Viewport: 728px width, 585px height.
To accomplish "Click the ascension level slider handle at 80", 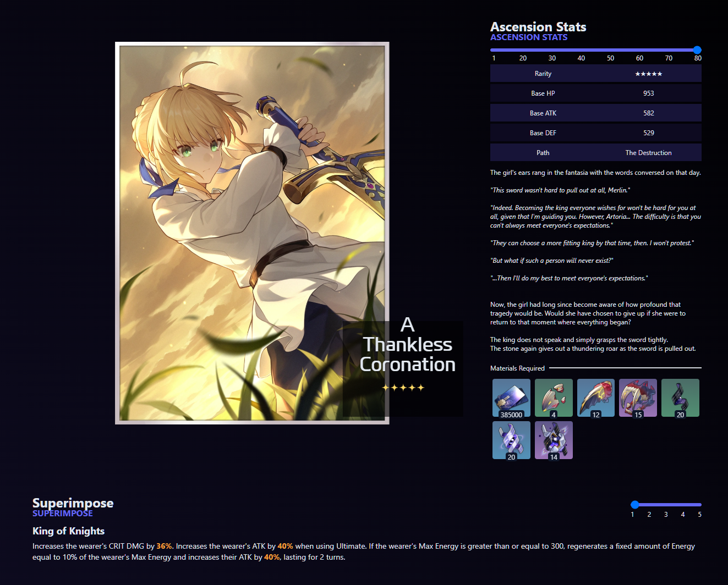I will [x=697, y=50].
